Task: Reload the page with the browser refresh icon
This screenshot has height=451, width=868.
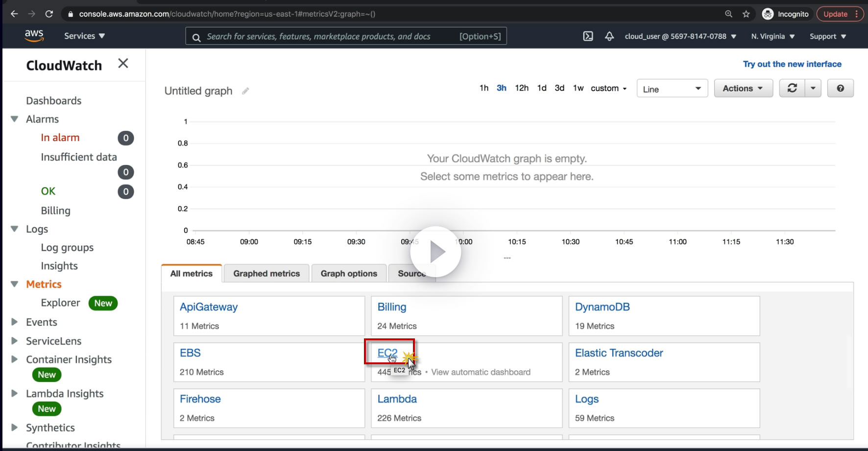Action: point(49,14)
